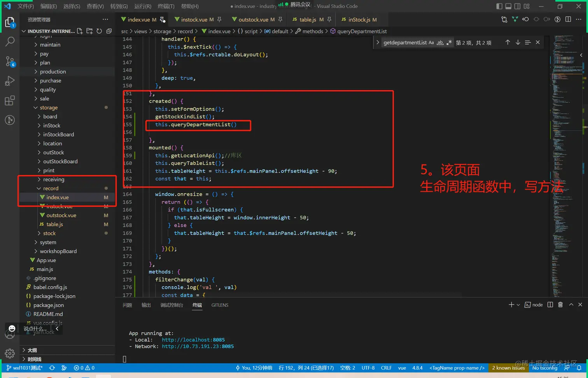The image size is (588, 378).
Task: Open the Extensions view icon
Action: tap(10, 101)
